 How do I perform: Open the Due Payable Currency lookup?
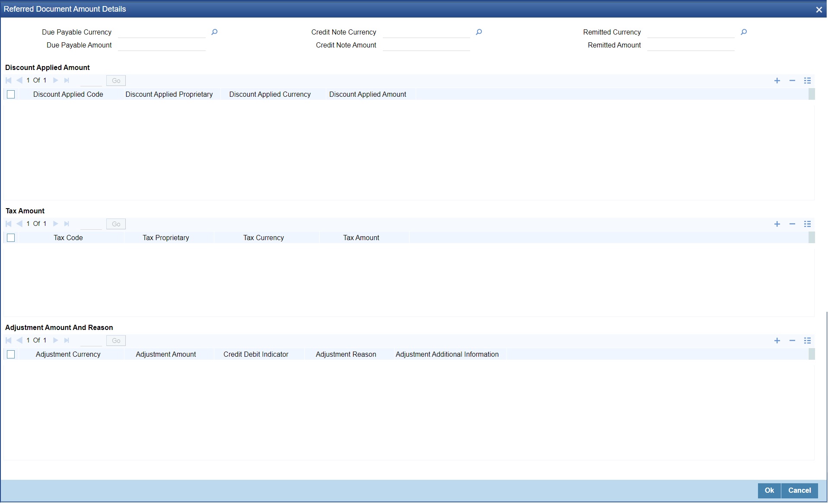[214, 32]
